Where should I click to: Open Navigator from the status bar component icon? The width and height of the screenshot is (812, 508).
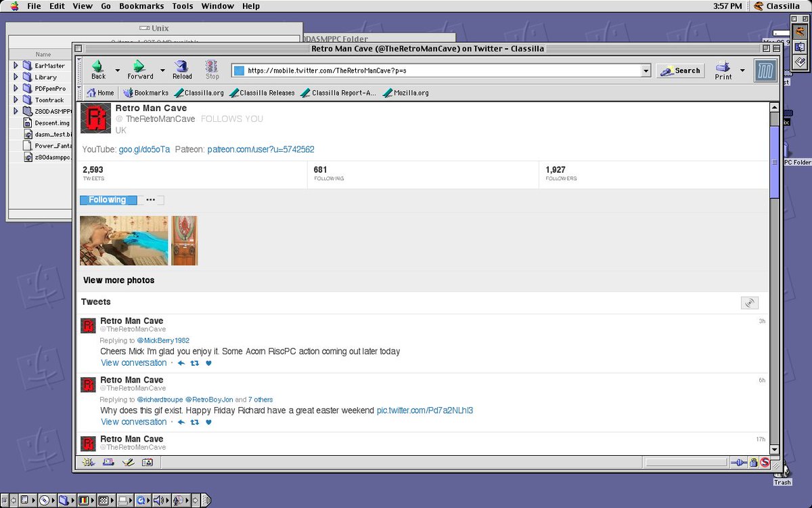pyautogui.click(x=87, y=462)
